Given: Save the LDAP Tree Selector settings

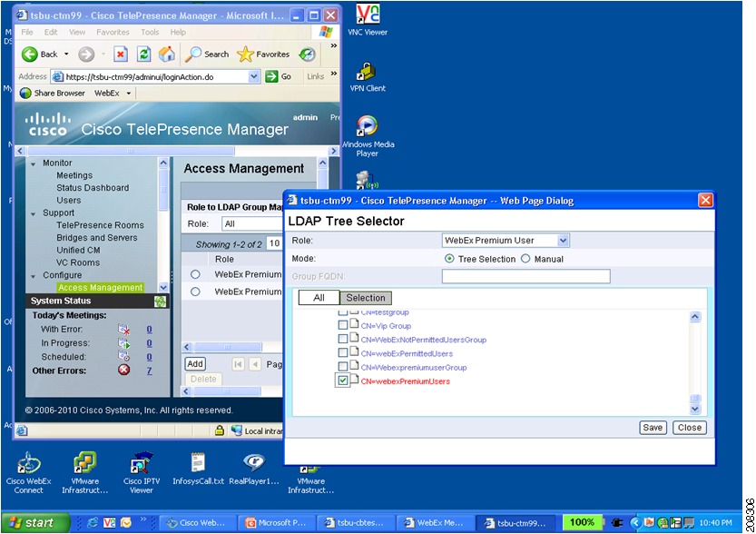Looking at the screenshot, I should (x=653, y=428).
